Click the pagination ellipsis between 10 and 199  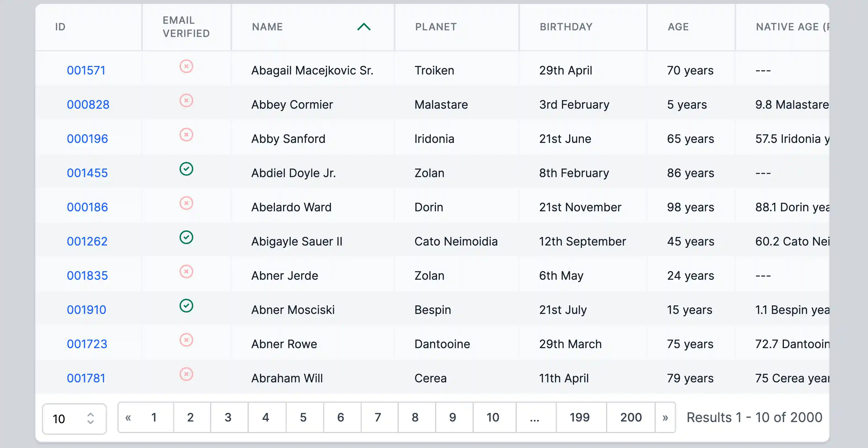[x=534, y=418]
